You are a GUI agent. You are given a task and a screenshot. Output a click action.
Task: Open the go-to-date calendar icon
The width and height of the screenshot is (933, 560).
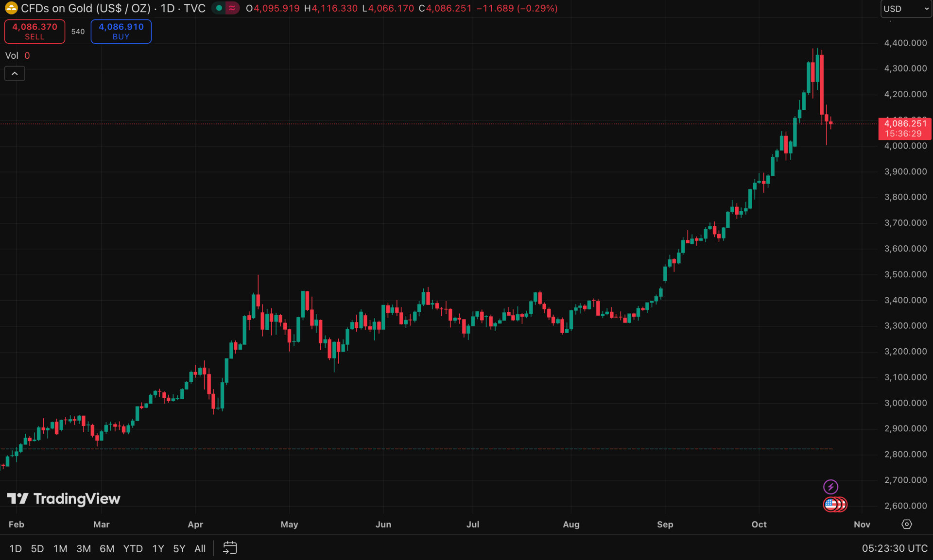230,548
